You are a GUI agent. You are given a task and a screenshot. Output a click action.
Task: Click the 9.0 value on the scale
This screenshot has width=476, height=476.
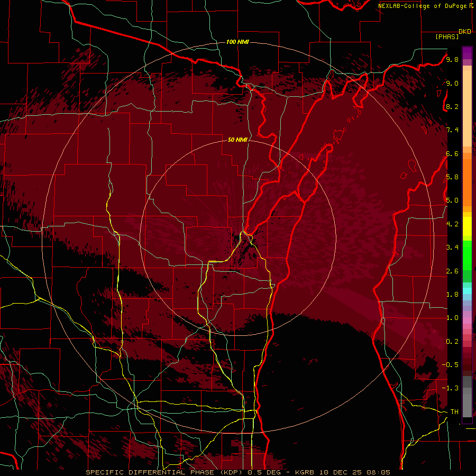click(x=452, y=83)
